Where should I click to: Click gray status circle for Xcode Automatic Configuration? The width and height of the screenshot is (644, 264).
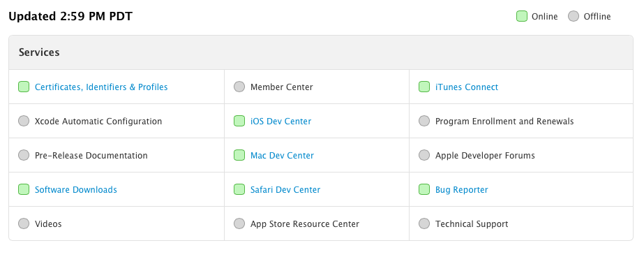tap(24, 121)
